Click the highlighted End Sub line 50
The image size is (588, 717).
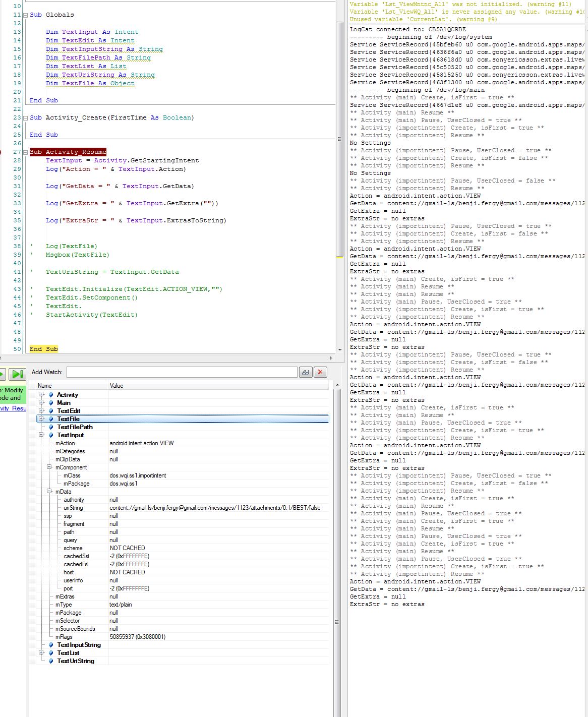pyautogui.click(x=44, y=349)
